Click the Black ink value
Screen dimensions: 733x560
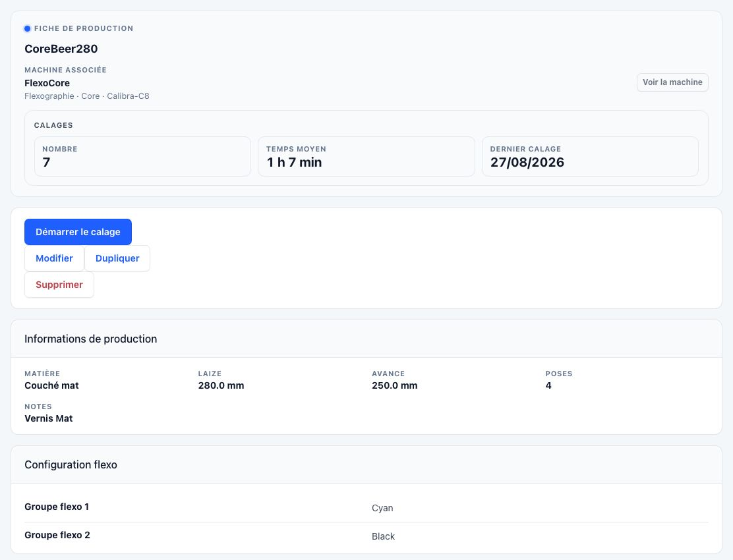pyautogui.click(x=384, y=537)
